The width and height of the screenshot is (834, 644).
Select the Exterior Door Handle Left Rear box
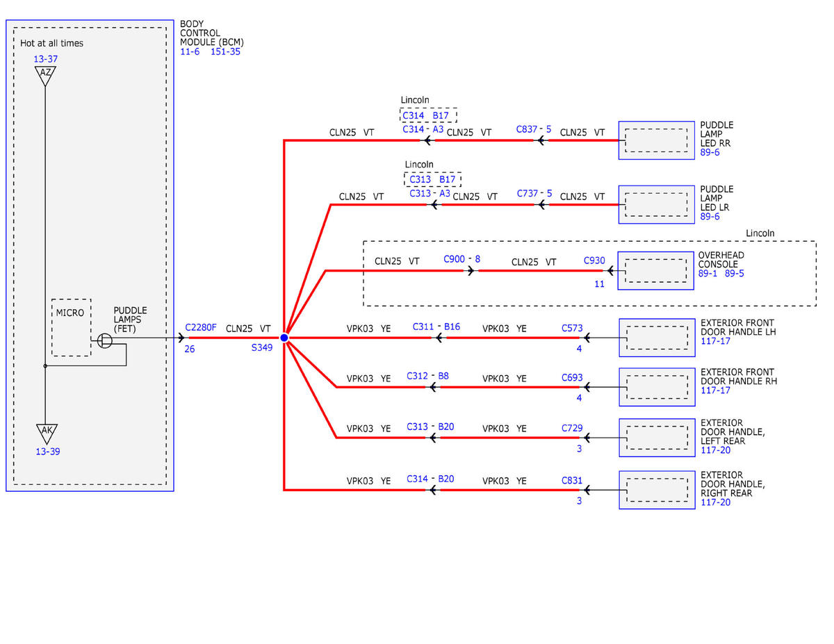click(657, 438)
